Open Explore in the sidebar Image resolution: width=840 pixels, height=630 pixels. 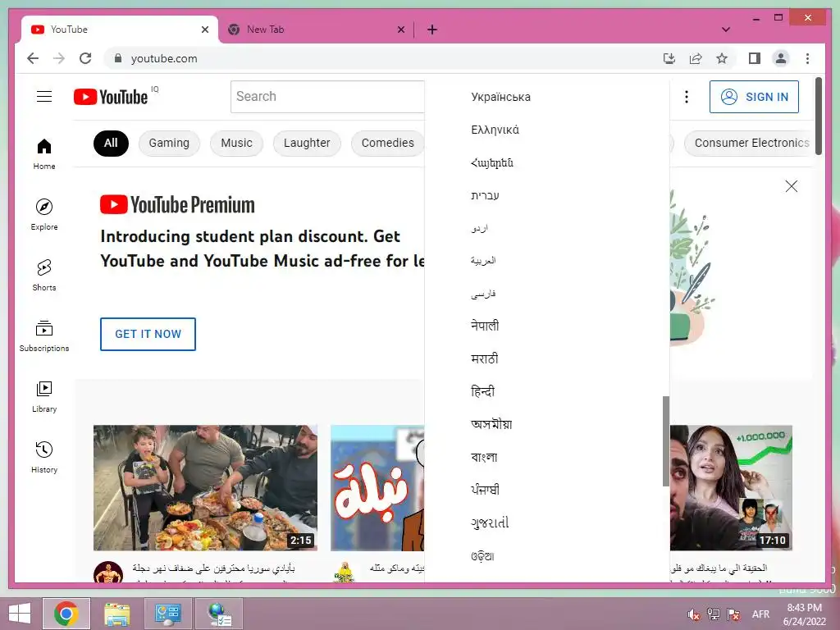(x=44, y=215)
